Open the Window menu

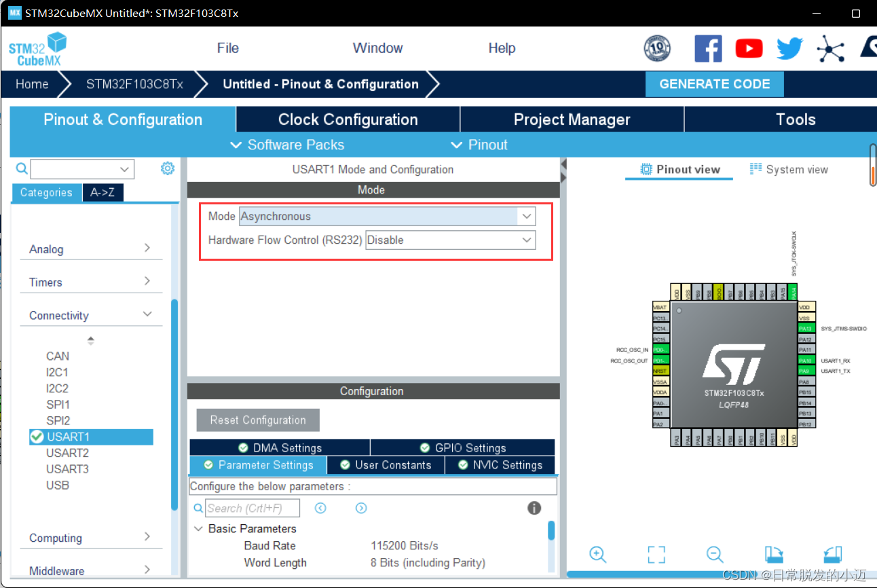tap(377, 48)
